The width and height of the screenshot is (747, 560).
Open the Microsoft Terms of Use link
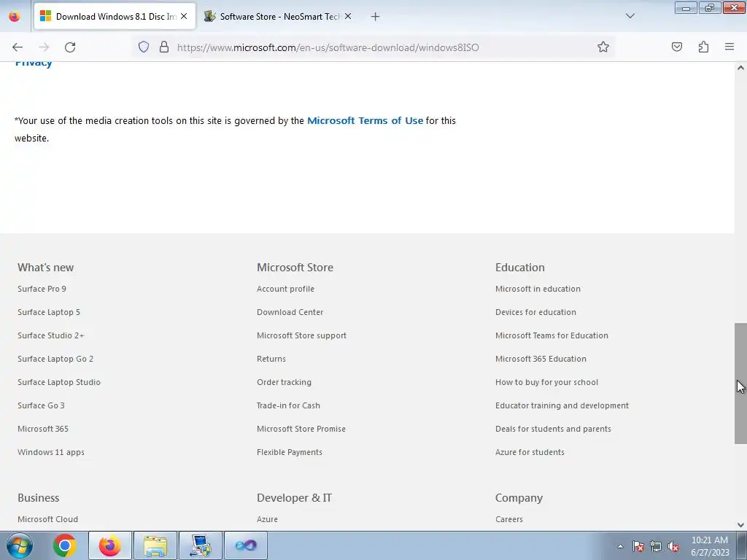tap(365, 120)
